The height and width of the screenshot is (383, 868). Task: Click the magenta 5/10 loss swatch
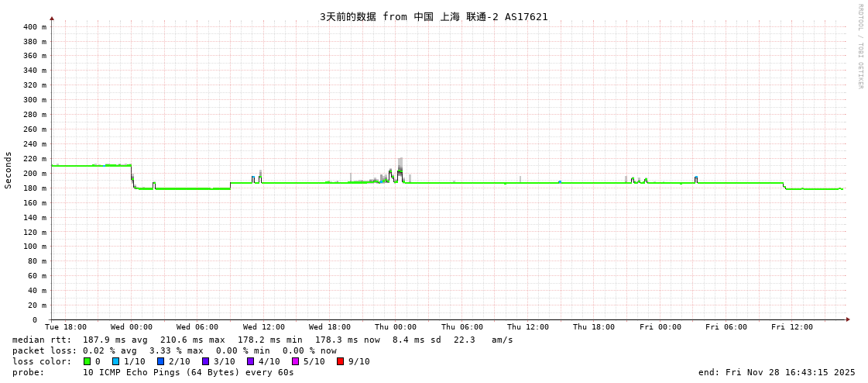[295, 361]
